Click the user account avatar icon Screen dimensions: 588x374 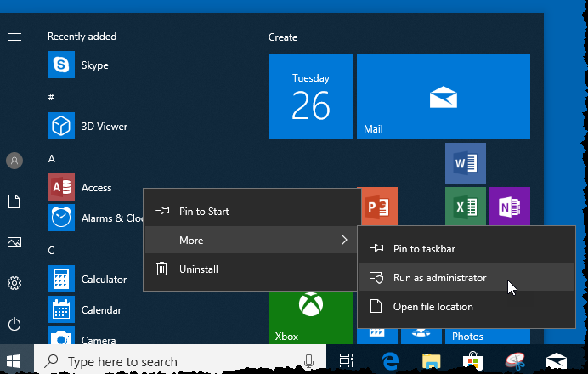point(14,161)
